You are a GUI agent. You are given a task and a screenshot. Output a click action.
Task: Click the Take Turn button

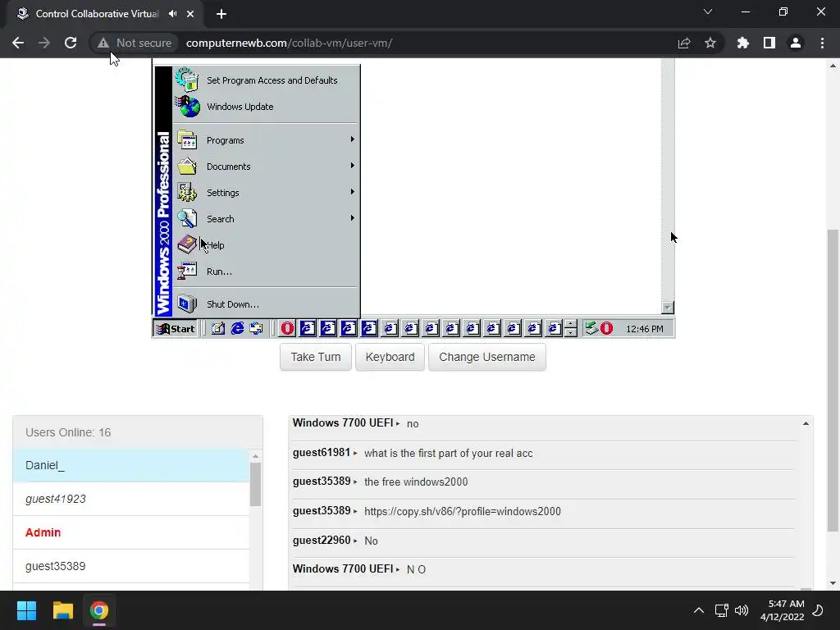(316, 357)
